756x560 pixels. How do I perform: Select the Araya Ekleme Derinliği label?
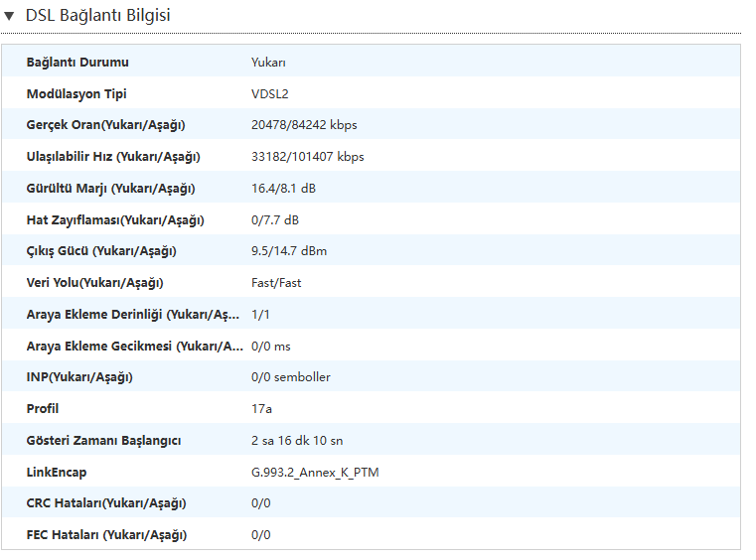click(133, 315)
